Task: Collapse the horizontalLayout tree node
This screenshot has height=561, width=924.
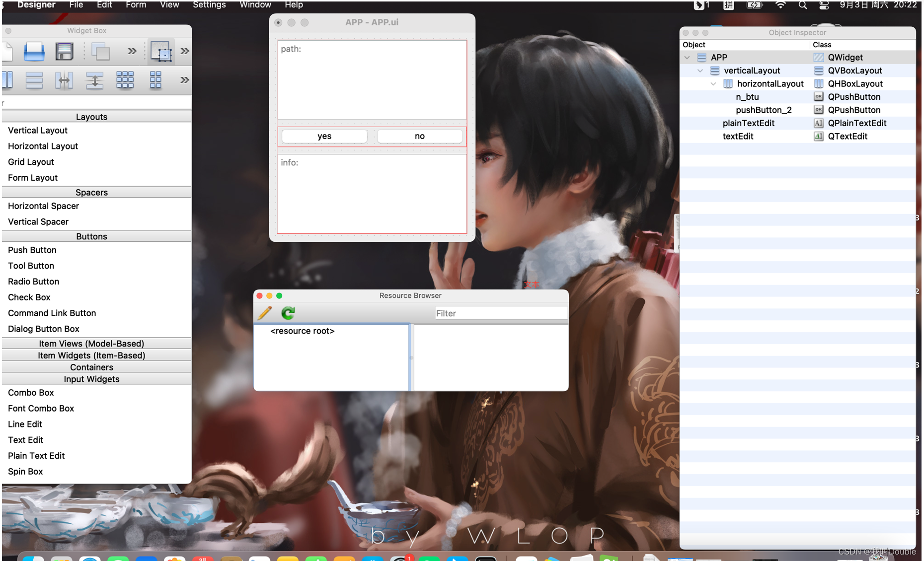Action: coord(713,84)
